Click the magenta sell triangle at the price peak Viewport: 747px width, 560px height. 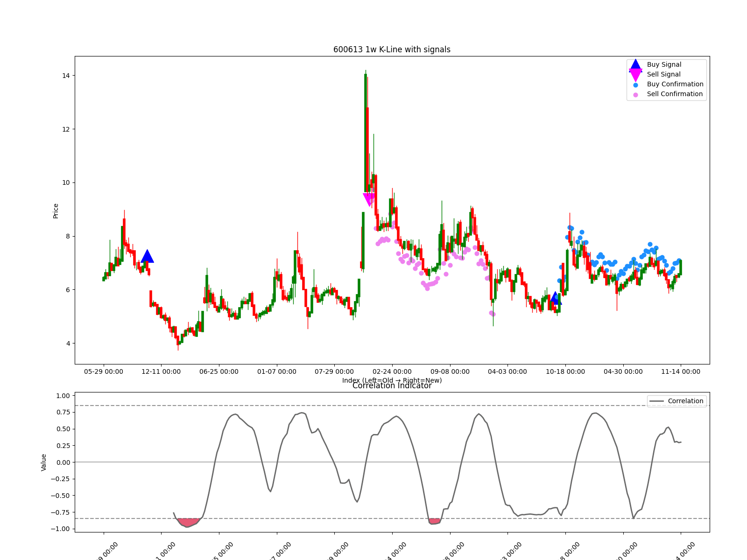click(369, 198)
